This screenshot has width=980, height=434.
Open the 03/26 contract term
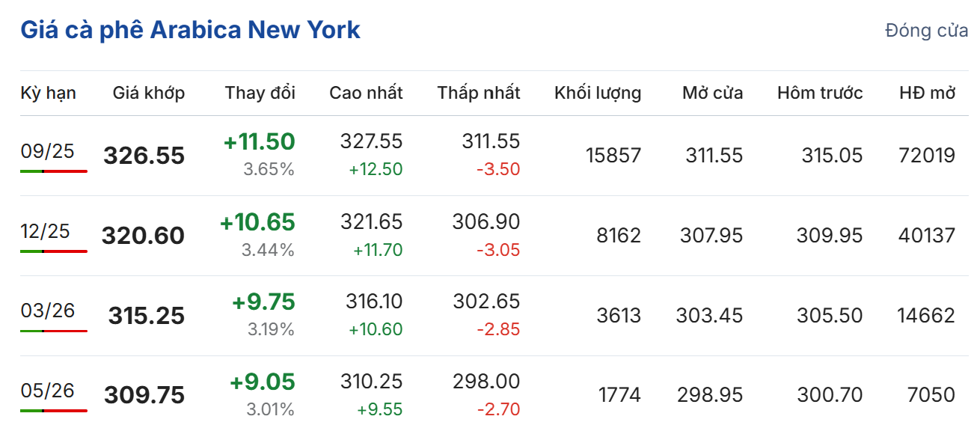[48, 311]
